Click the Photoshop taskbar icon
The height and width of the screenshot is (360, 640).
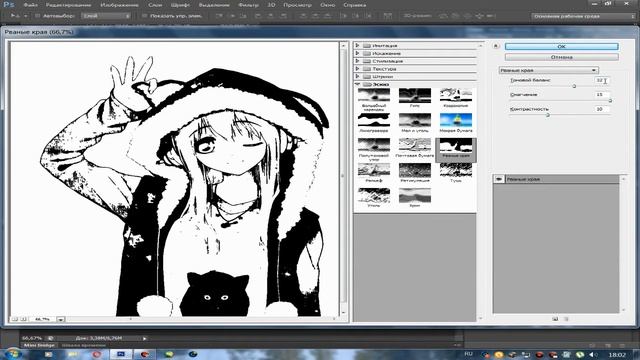click(x=120, y=354)
